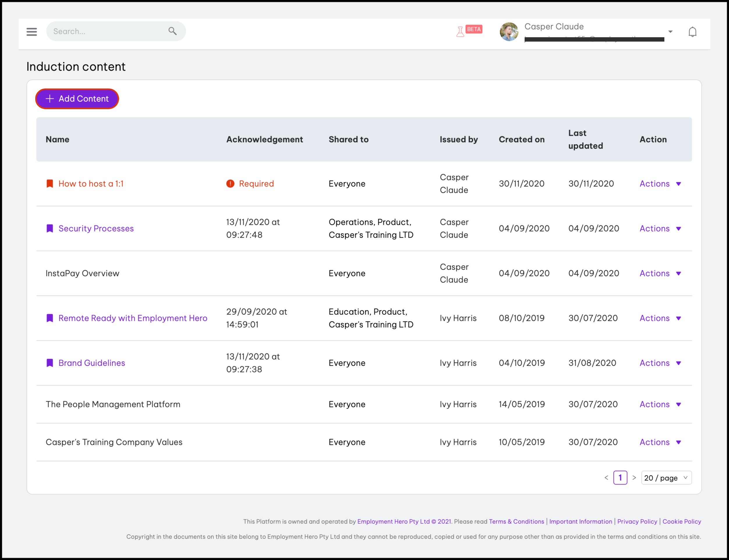729x560 pixels.
Task: Click the red bookmark beside How to host a 1:1
Action: click(50, 184)
